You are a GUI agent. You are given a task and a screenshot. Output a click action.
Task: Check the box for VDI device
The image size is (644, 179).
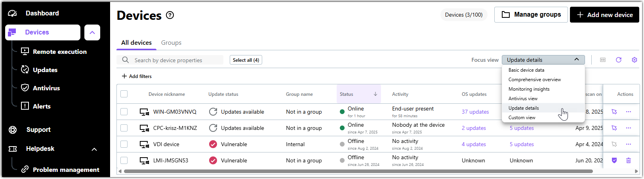pyautogui.click(x=124, y=144)
